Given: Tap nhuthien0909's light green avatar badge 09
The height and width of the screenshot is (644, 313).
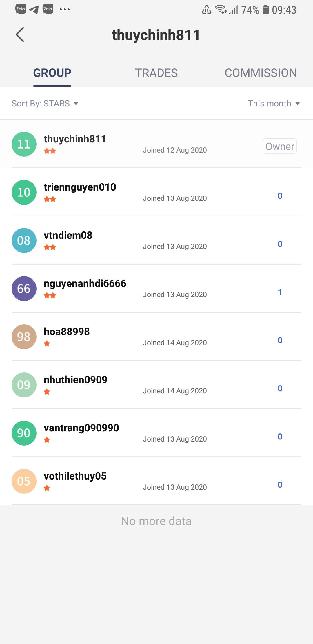Looking at the screenshot, I should click(24, 385).
